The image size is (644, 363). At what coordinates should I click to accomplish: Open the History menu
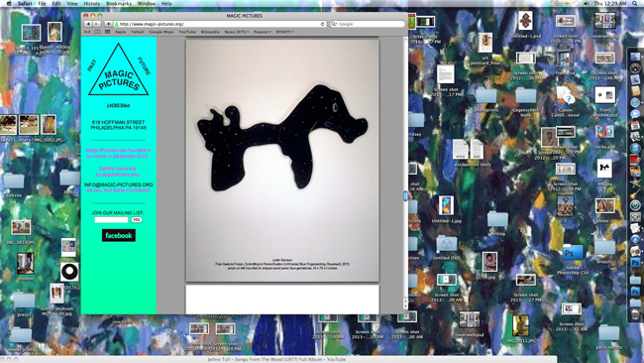pyautogui.click(x=91, y=3)
